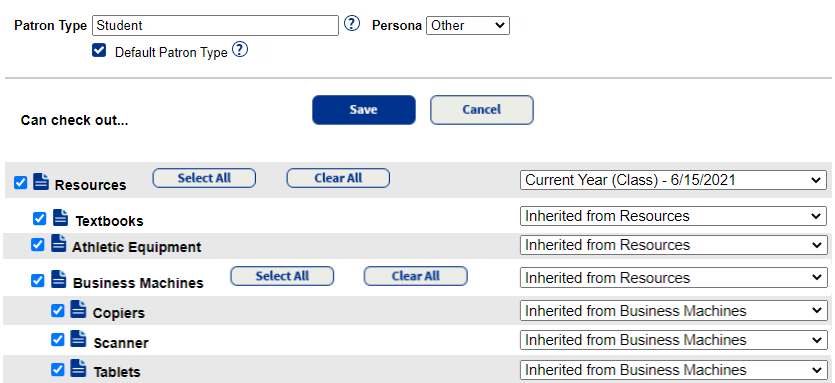Uncheck the Default Patron Type checkbox
The height and width of the screenshot is (383, 835).
pyautogui.click(x=99, y=51)
